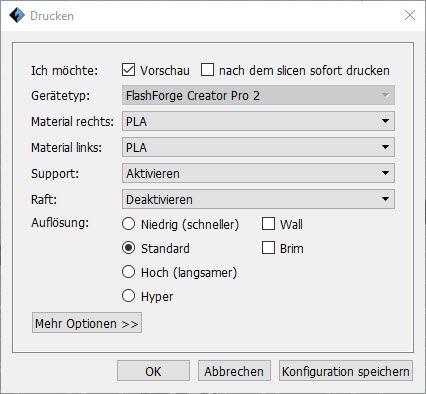426x394 pixels.
Task: Confirm with the OK button
Action: [153, 371]
